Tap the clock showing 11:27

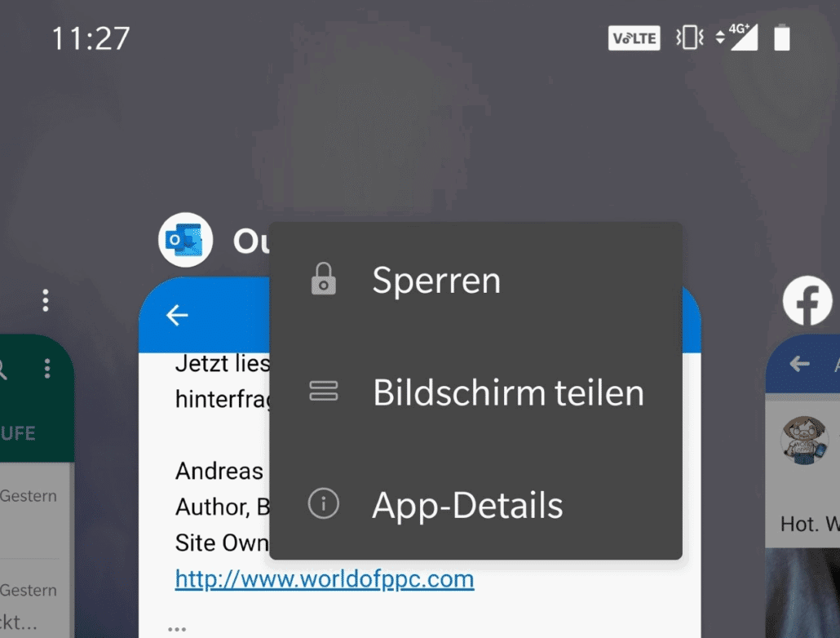(91, 38)
